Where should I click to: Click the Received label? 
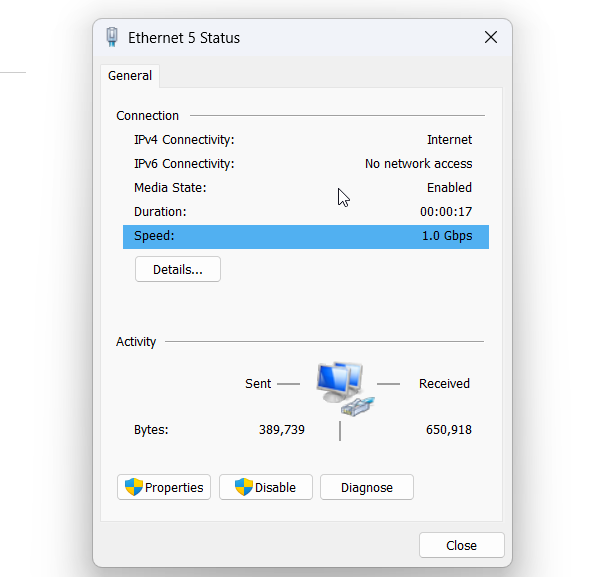pos(444,384)
